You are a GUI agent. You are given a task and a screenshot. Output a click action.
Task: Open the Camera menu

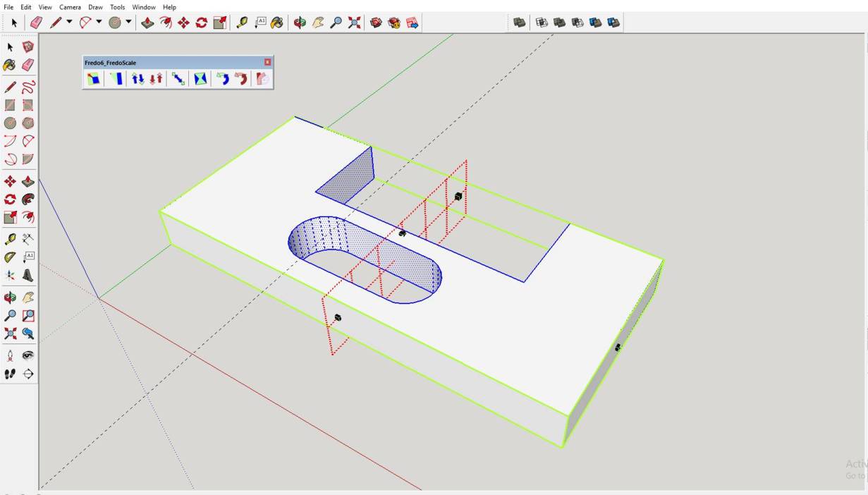70,7
